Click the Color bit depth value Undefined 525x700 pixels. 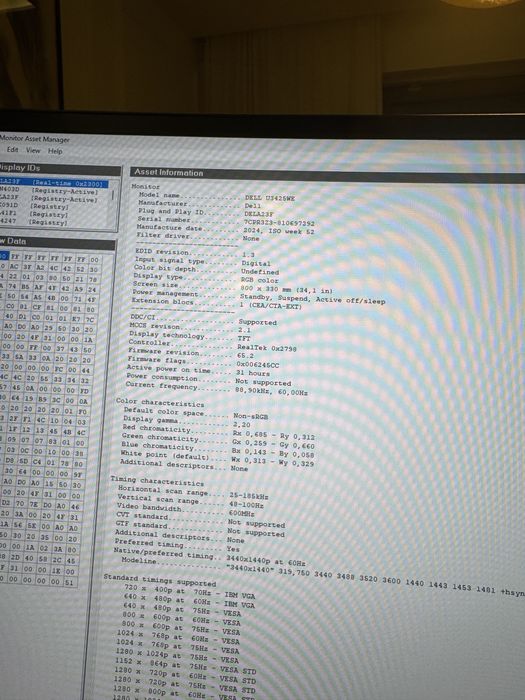pyautogui.click(x=260, y=271)
